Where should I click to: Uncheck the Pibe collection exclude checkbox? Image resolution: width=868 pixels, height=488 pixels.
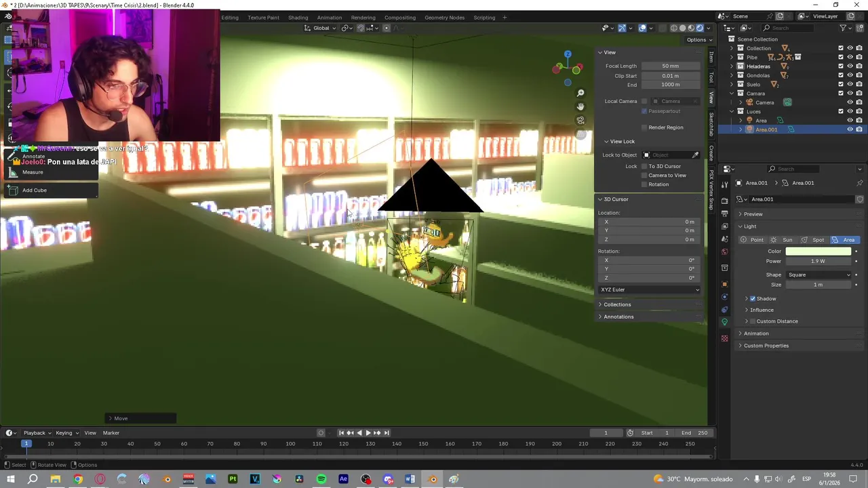pos(841,57)
